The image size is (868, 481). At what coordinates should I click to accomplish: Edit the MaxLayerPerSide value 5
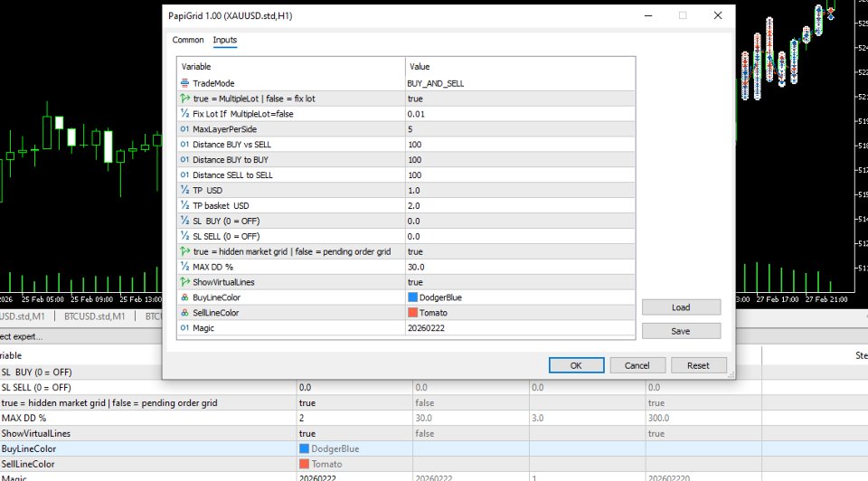[x=521, y=129]
